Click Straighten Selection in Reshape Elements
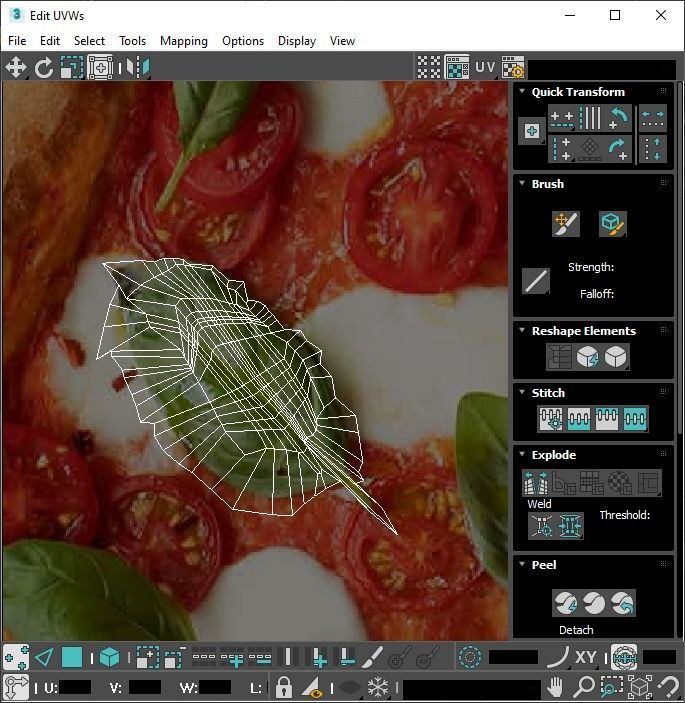The height and width of the screenshot is (703, 685). [x=559, y=357]
